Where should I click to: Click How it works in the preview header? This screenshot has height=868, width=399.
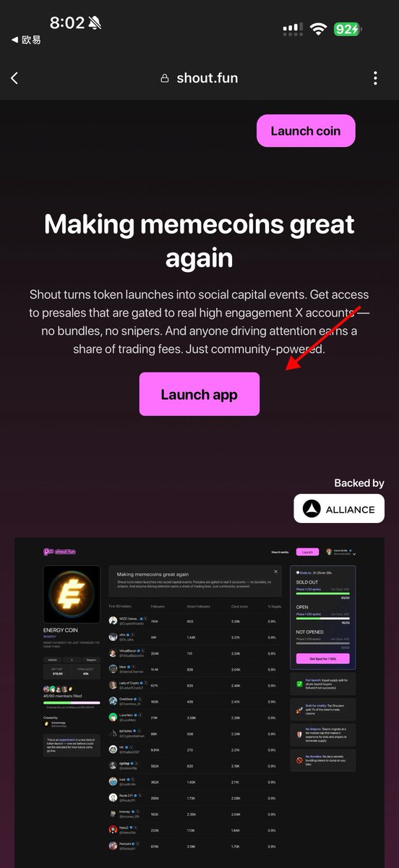coord(280,552)
